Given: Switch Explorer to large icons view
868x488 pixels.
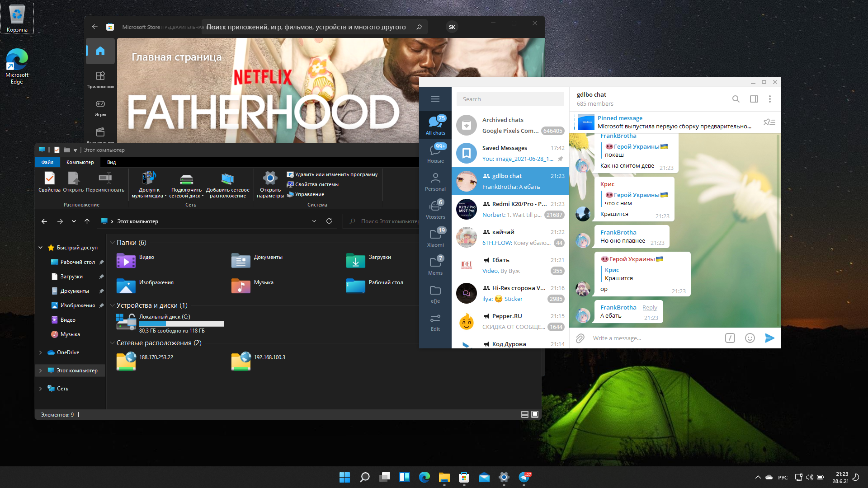Looking at the screenshot, I should pos(535,414).
